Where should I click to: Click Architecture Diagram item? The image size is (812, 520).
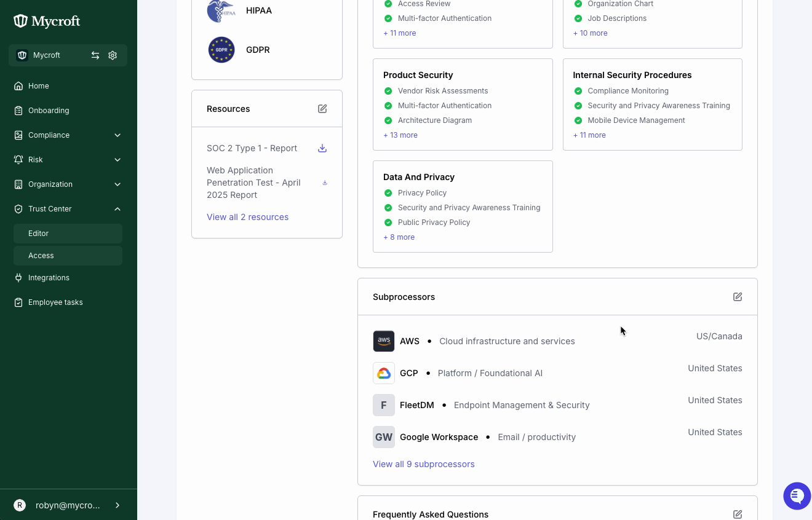(x=435, y=120)
